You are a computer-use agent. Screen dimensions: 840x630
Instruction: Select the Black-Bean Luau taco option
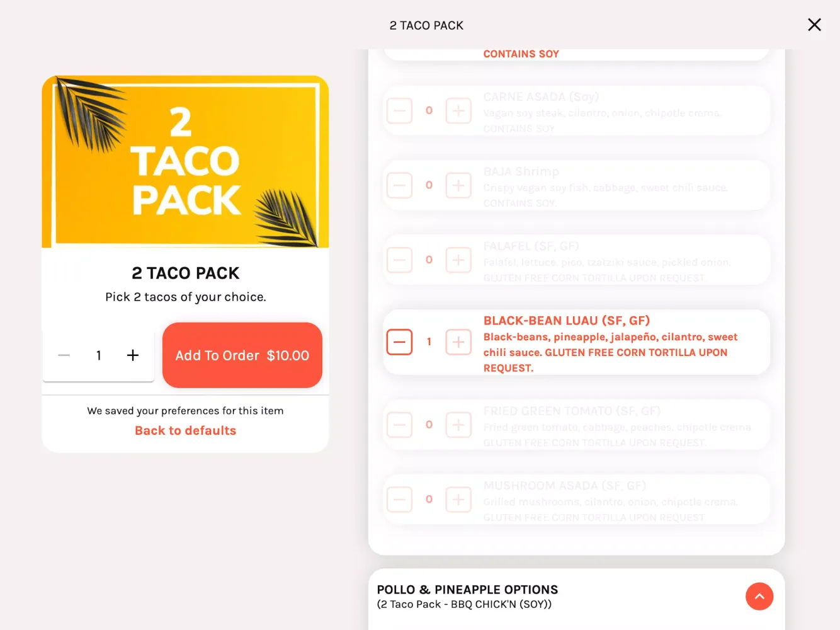[610, 343]
